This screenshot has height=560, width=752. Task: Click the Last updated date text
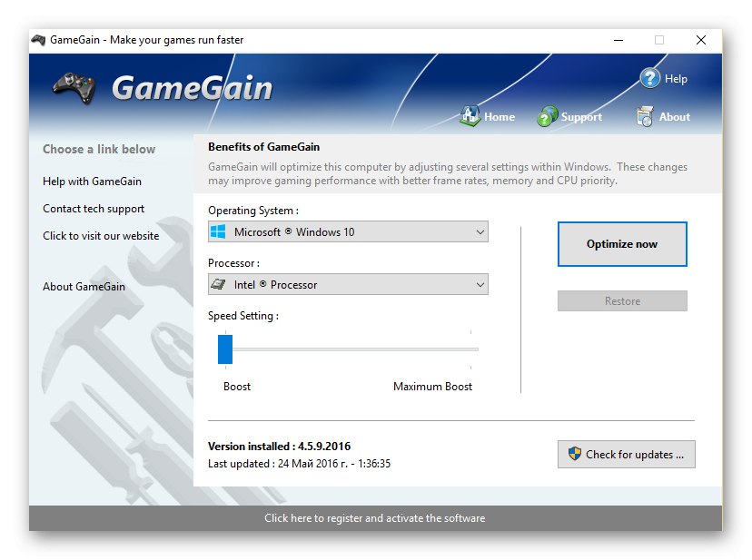[300, 464]
